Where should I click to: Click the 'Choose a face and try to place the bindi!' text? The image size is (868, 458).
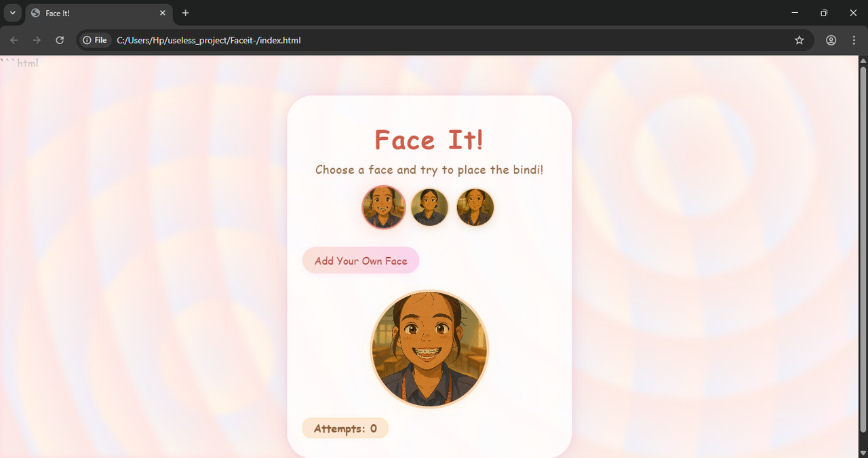click(429, 170)
